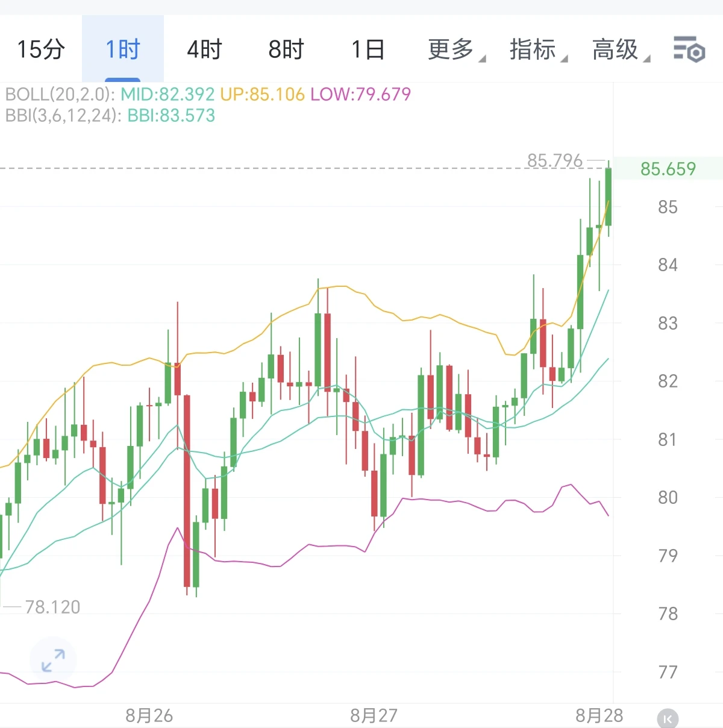Viewport: 723px width, 728px height.
Task: Tap the current price tag 85.659
Action: pos(668,169)
